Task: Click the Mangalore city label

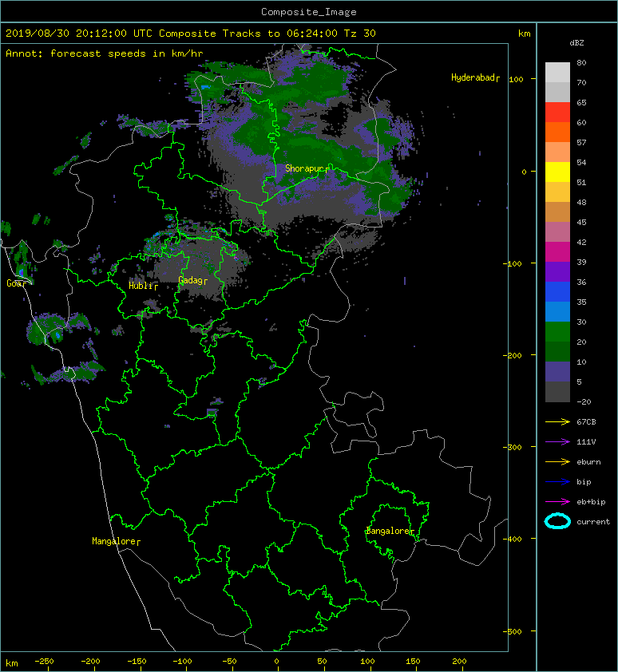Action: [x=114, y=541]
